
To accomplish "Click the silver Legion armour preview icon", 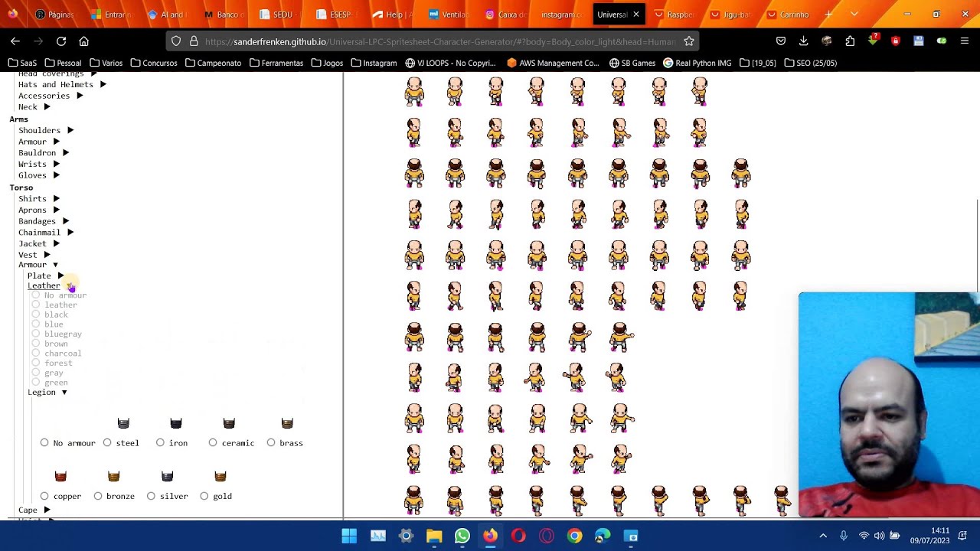I will (x=167, y=476).
